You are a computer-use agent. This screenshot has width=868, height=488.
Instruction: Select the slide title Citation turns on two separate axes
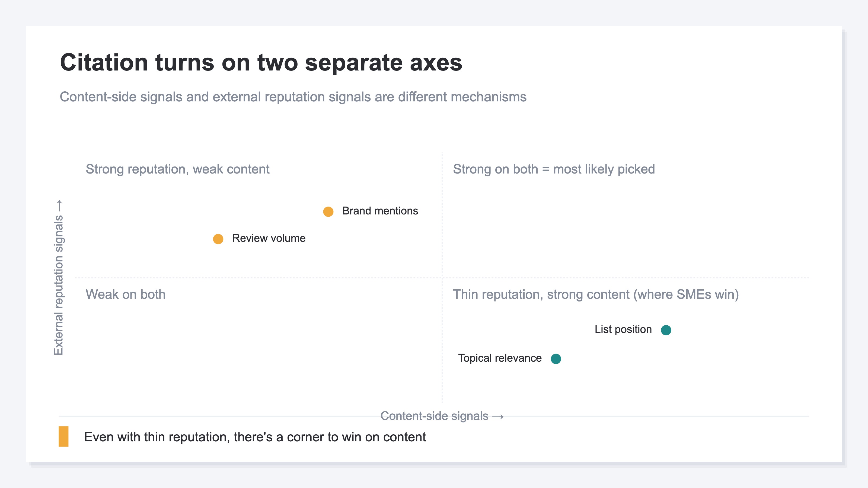(261, 63)
